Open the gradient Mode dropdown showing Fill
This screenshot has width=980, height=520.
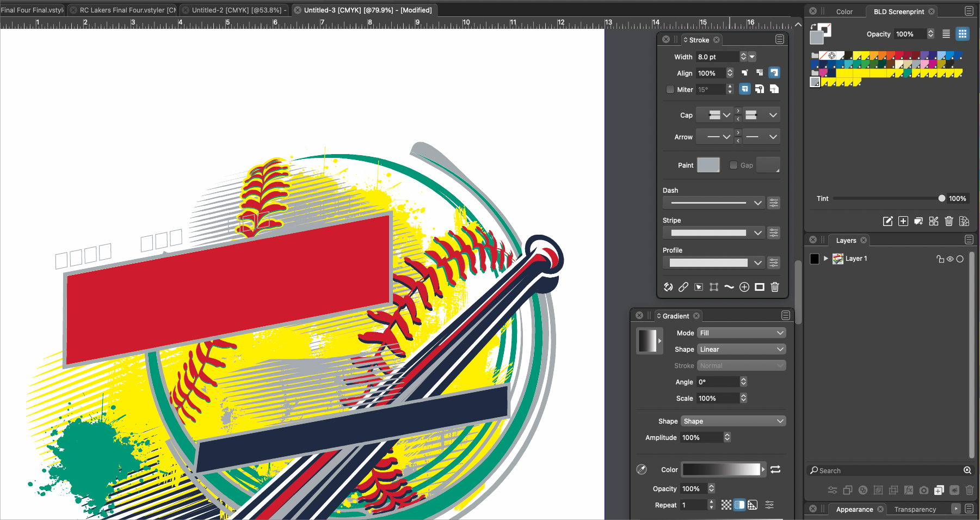pos(741,333)
